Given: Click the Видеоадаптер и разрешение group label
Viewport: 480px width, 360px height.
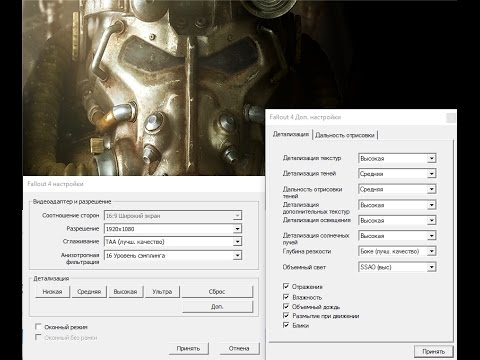Looking at the screenshot, I should point(72,202).
